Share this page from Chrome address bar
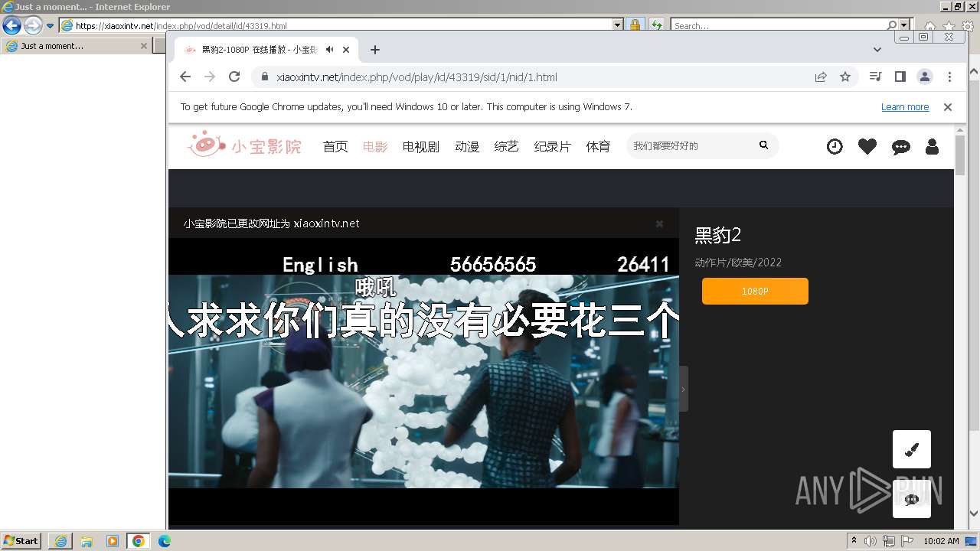The image size is (980, 551). coord(821,77)
